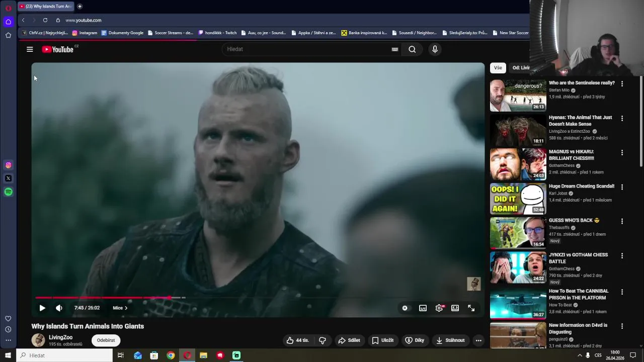Open MAGNUS vs HIKARU title link
Image resolution: width=644 pixels, height=362 pixels.
571,155
